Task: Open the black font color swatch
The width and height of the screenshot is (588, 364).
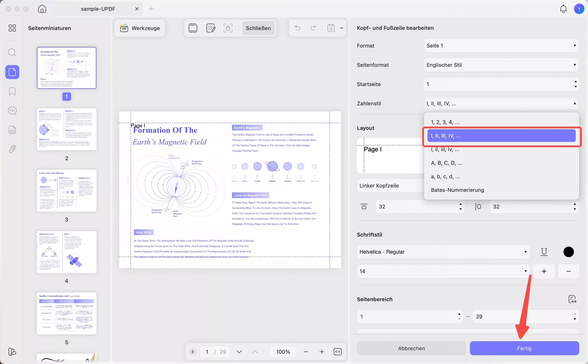Action: pos(568,252)
